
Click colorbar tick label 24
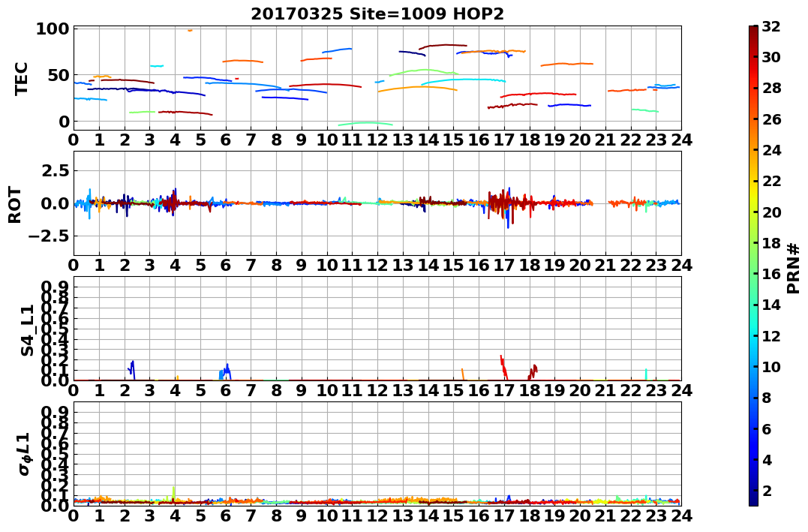point(771,150)
